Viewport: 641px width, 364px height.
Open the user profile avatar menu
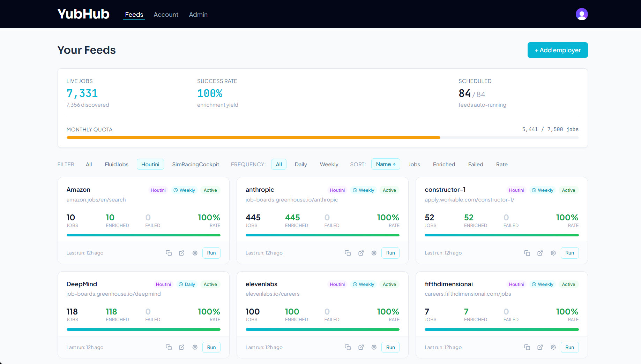pos(581,14)
